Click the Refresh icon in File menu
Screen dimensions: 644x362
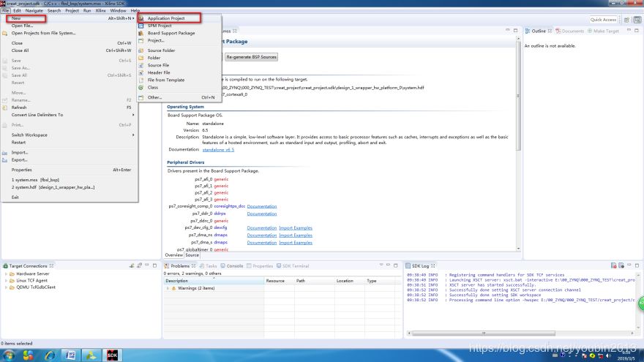[x=4, y=107]
